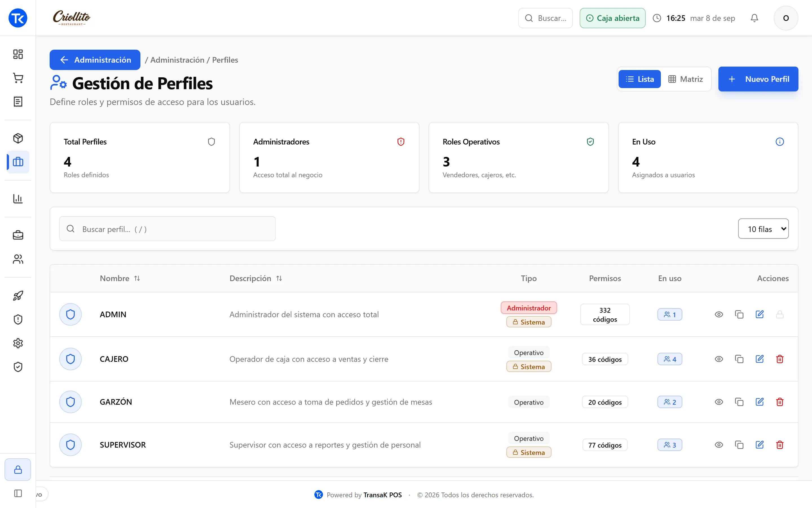This screenshot has height=508, width=812.
Task: Click Perfiles in the breadcrumb
Action: point(225,60)
